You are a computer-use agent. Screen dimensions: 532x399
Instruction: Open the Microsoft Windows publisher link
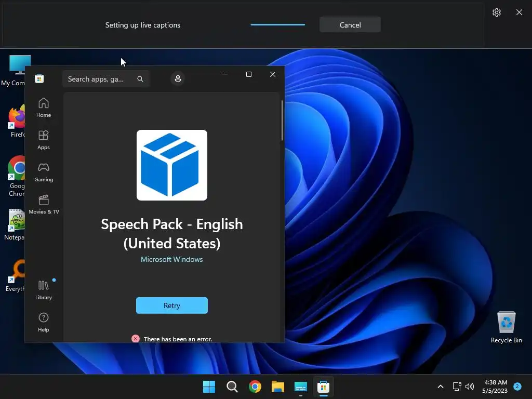tap(171, 259)
